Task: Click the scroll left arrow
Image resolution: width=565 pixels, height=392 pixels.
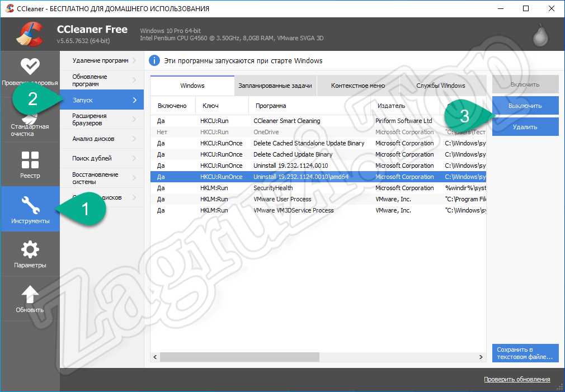Action: [155, 357]
